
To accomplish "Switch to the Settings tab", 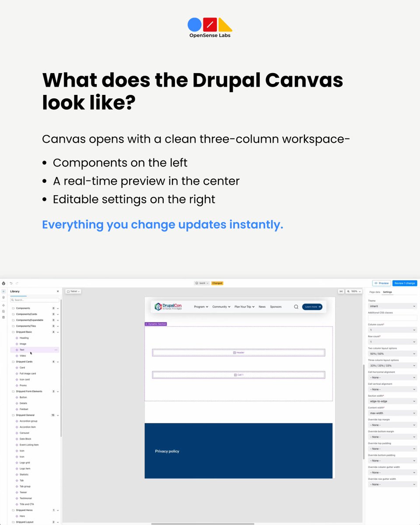I will (387, 292).
